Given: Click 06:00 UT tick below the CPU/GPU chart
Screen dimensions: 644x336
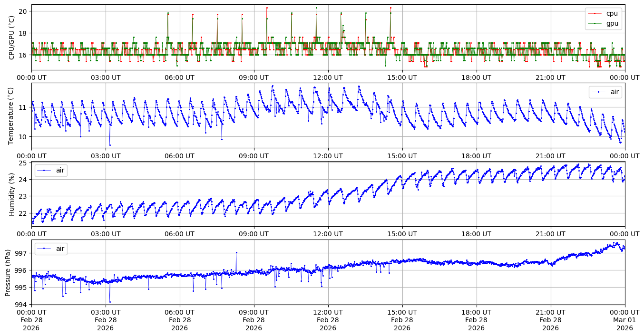Looking at the screenshot, I should coord(179,77).
